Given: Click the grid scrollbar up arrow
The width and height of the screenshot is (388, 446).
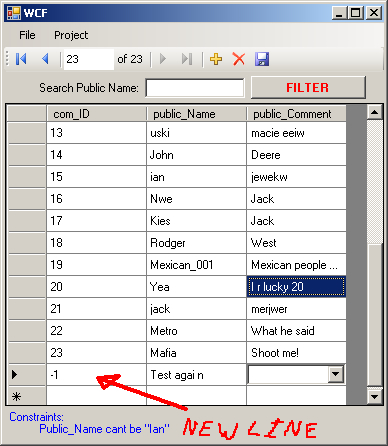Looking at the screenshot, I should point(374,112).
